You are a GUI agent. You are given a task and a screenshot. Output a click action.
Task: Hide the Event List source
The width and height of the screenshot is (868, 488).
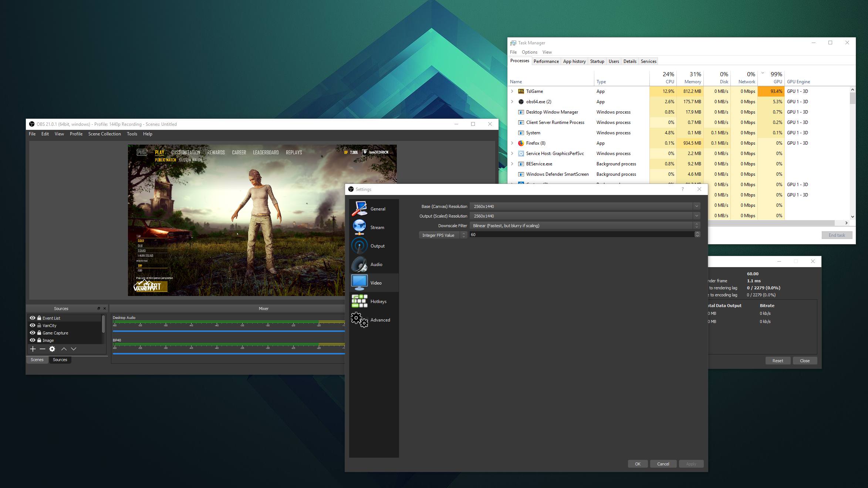pyautogui.click(x=33, y=318)
